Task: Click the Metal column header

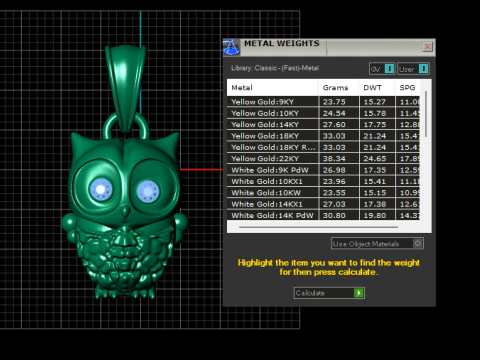Action: [273, 88]
